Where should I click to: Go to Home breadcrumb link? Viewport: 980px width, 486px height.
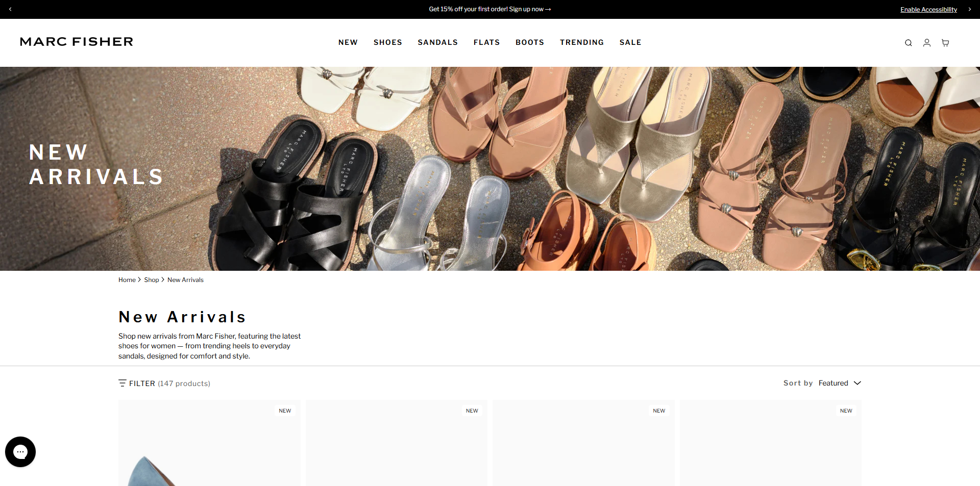click(127, 280)
